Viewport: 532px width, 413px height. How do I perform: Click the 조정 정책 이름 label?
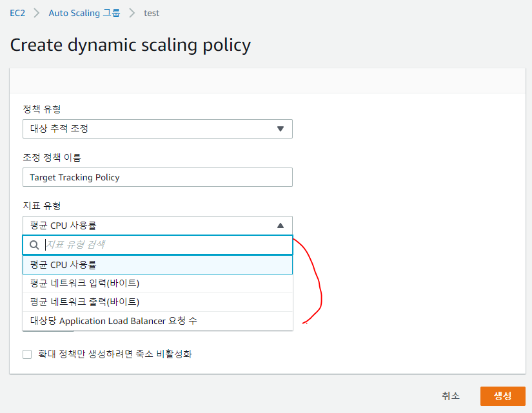point(52,157)
